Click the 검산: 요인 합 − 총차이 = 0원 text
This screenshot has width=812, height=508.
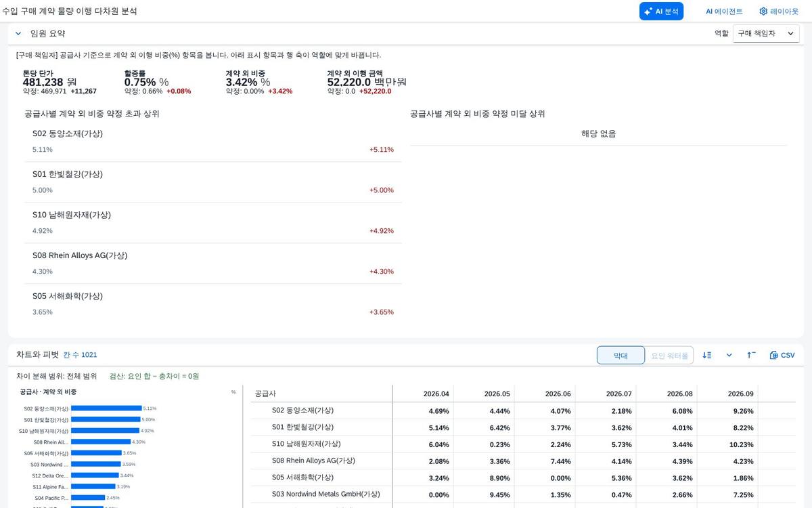pyautogui.click(x=154, y=376)
